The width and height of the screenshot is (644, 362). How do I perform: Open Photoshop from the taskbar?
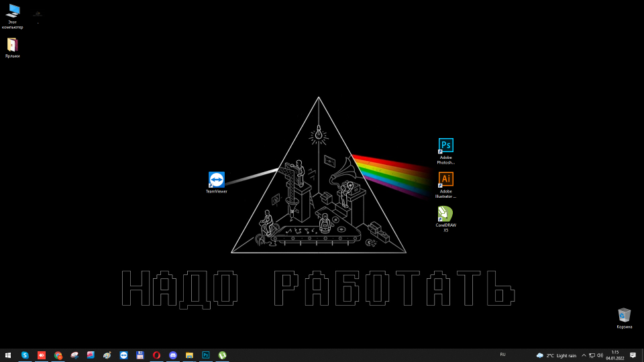[206, 355]
